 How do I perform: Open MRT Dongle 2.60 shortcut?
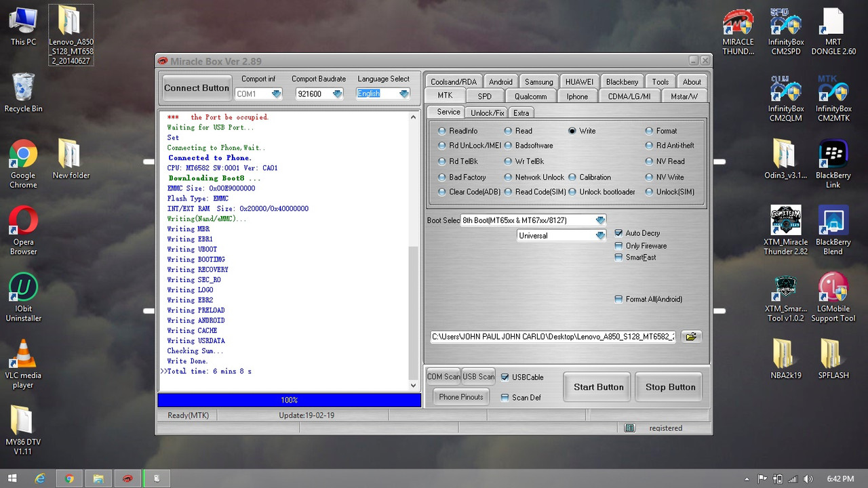tap(833, 33)
